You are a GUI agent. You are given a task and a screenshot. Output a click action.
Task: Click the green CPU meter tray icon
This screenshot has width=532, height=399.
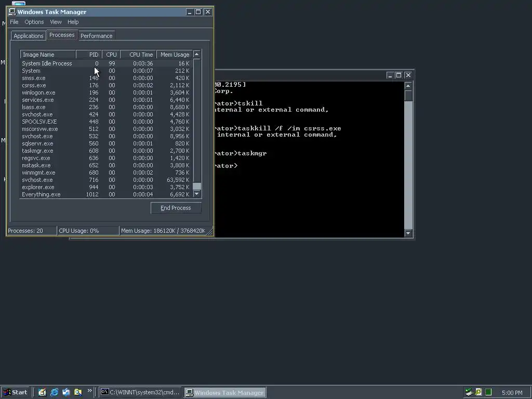coord(488,392)
